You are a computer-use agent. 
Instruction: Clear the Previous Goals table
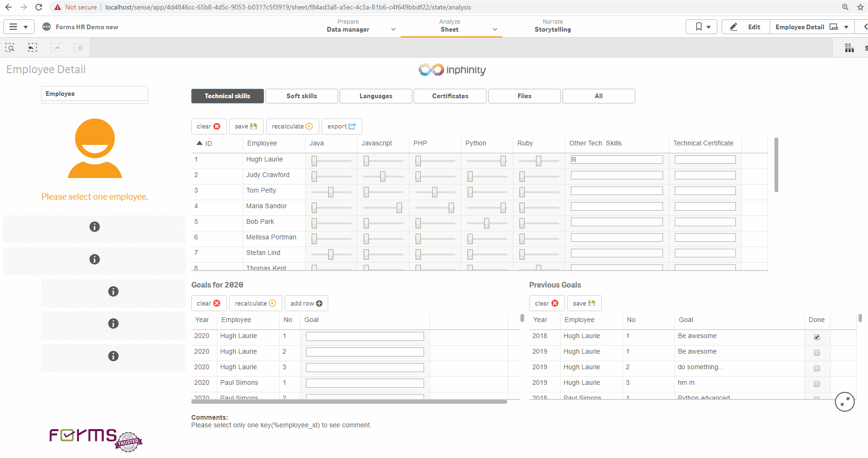(x=547, y=303)
